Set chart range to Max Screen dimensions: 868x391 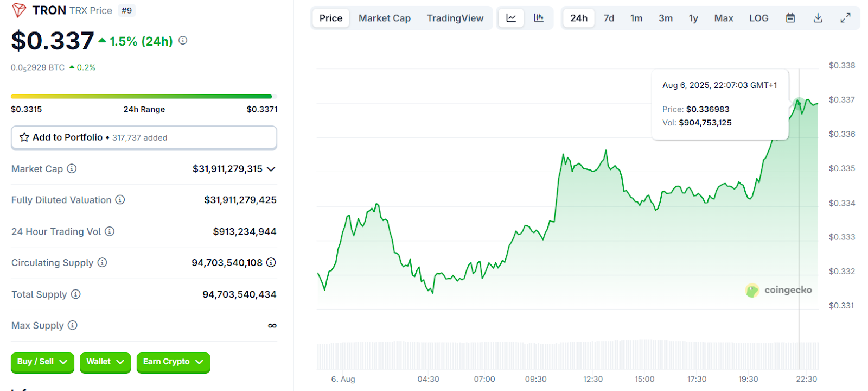tap(724, 18)
